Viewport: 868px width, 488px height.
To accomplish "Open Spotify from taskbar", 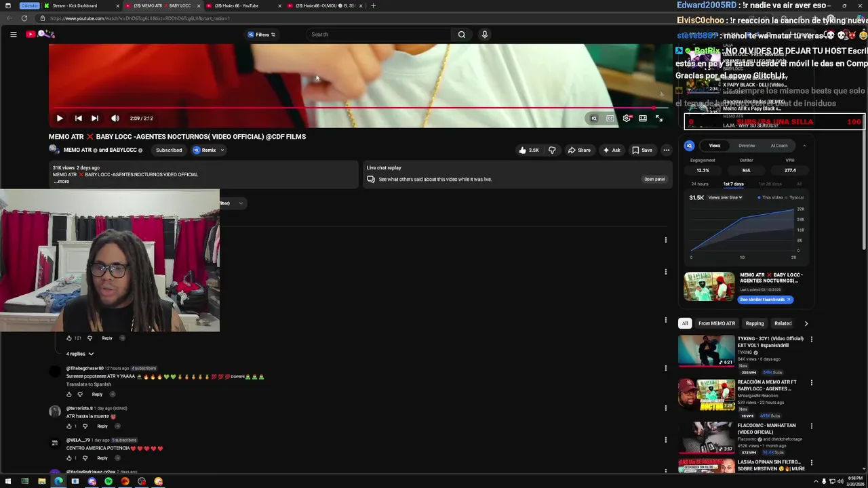I will pyautogui.click(x=108, y=481).
